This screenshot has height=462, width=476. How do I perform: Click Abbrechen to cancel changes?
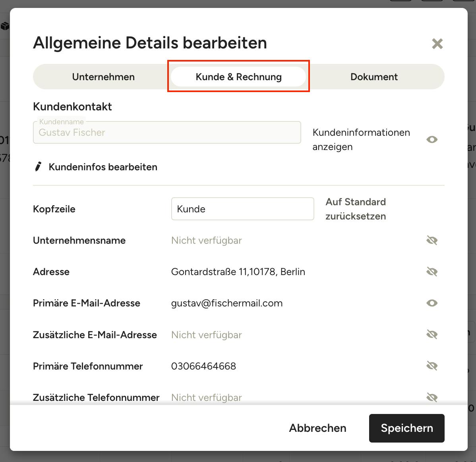pos(317,428)
